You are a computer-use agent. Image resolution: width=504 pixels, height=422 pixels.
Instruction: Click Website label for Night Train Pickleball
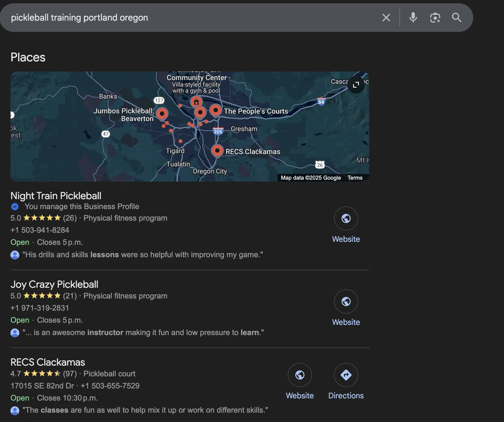(346, 239)
